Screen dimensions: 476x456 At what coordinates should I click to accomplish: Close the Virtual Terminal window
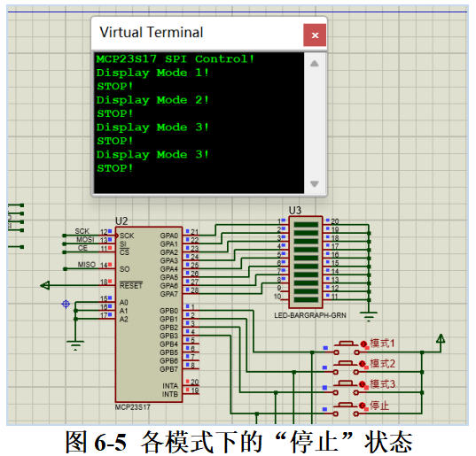click(315, 35)
